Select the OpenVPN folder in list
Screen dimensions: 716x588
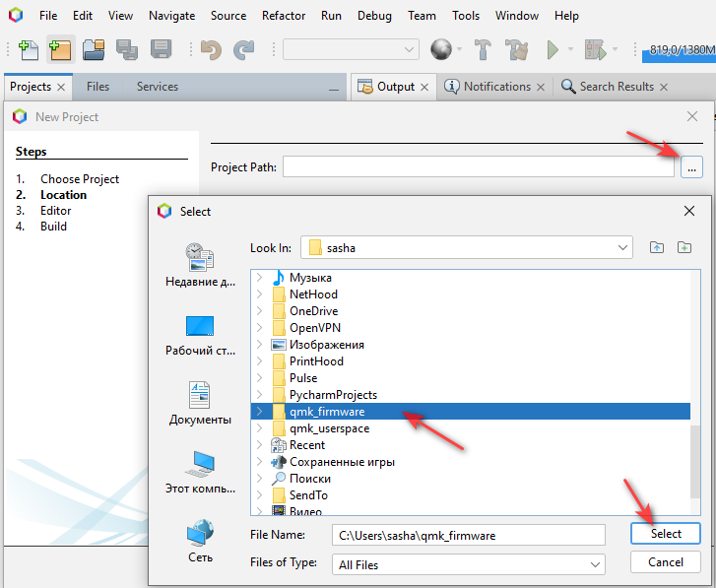315,328
